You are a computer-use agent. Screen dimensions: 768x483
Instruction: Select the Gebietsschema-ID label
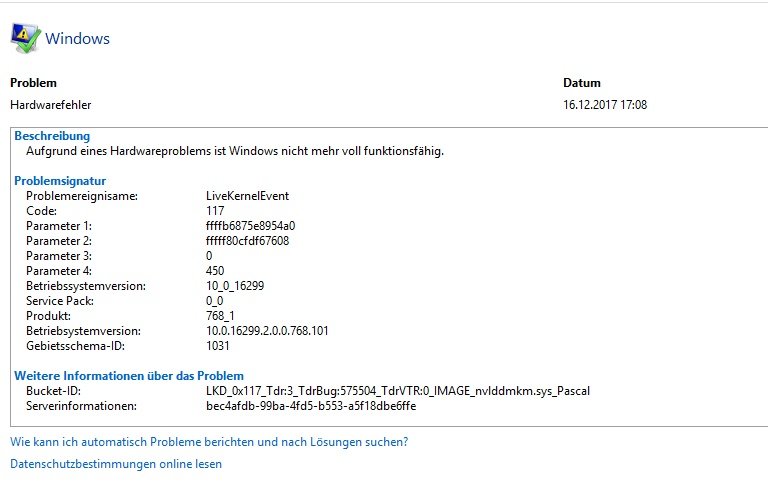pos(75,346)
